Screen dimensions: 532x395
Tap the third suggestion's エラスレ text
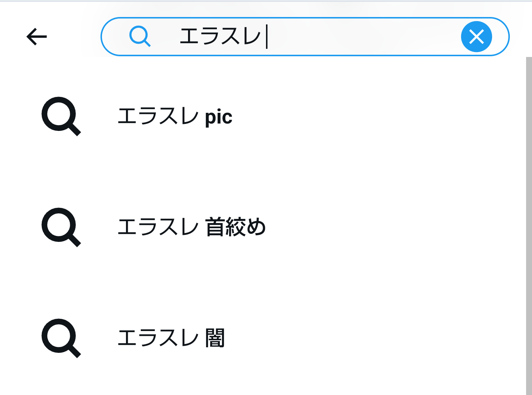158,338
